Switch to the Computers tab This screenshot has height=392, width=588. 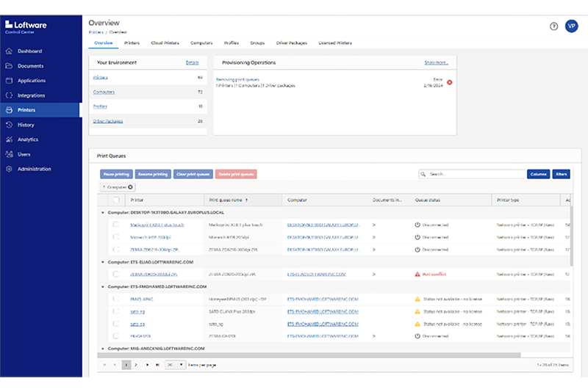(201, 43)
